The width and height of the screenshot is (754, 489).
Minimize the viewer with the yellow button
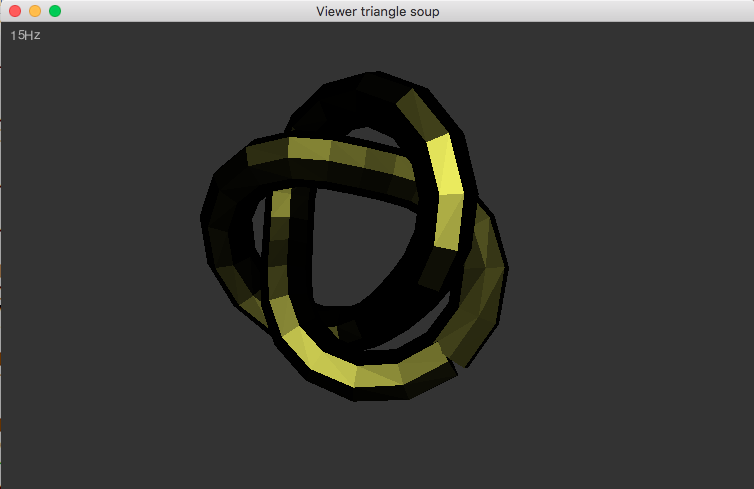click(x=35, y=11)
